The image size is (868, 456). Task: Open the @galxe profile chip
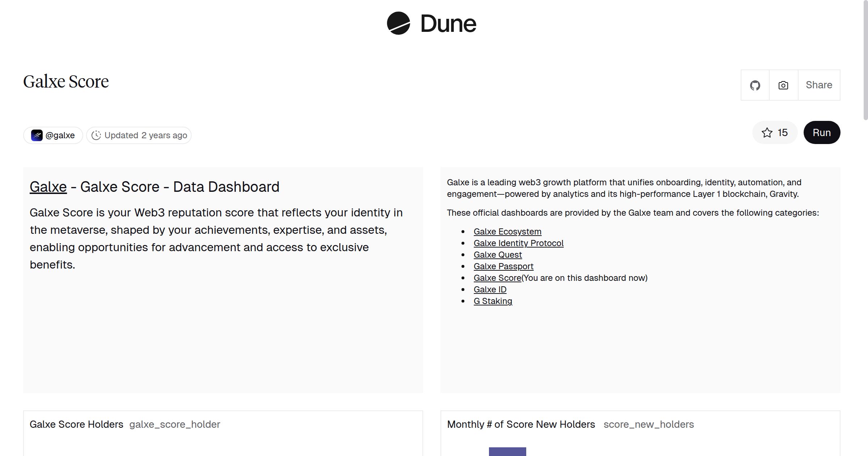[53, 135]
